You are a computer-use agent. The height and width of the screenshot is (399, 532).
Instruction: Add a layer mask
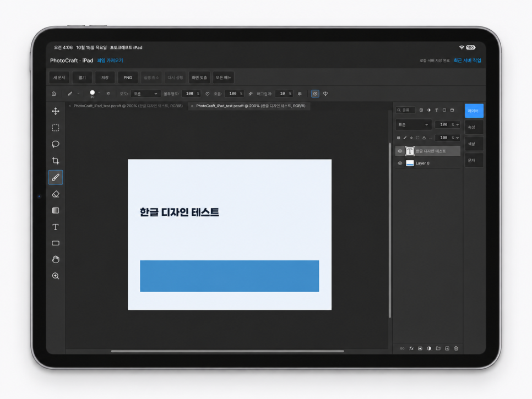tap(420, 348)
